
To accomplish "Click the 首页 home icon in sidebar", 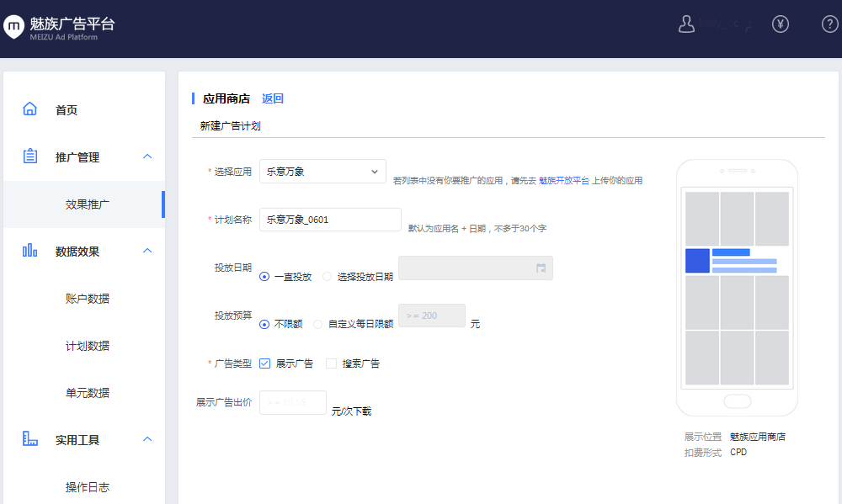I will (x=29, y=109).
